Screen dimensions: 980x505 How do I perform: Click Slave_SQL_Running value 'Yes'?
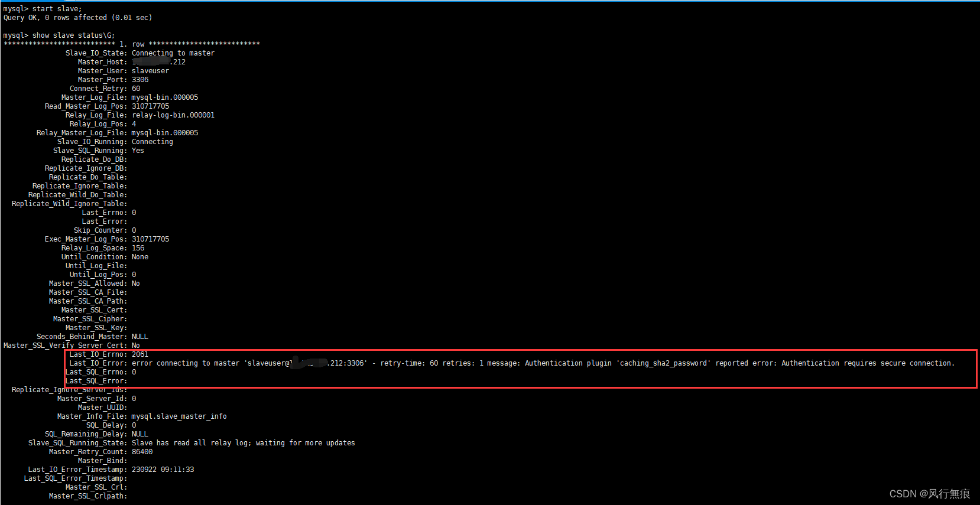coord(138,151)
